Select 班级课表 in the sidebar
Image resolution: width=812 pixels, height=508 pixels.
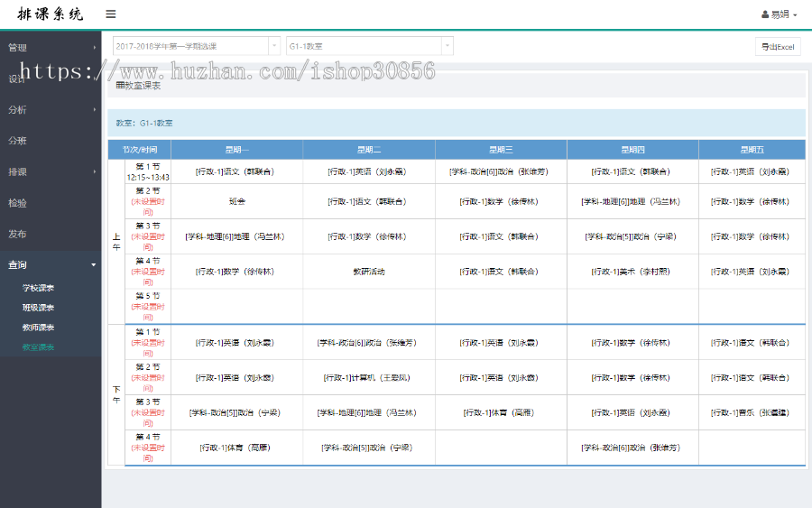[x=38, y=308]
